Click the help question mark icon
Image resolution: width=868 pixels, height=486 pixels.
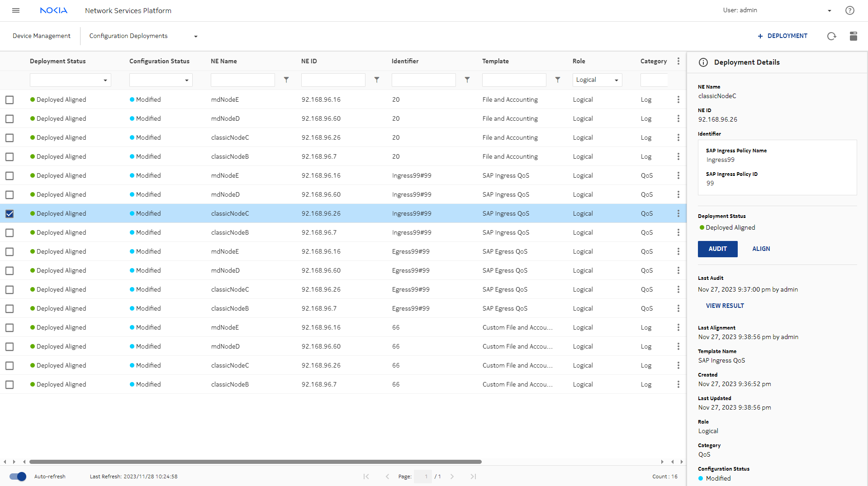pos(849,10)
